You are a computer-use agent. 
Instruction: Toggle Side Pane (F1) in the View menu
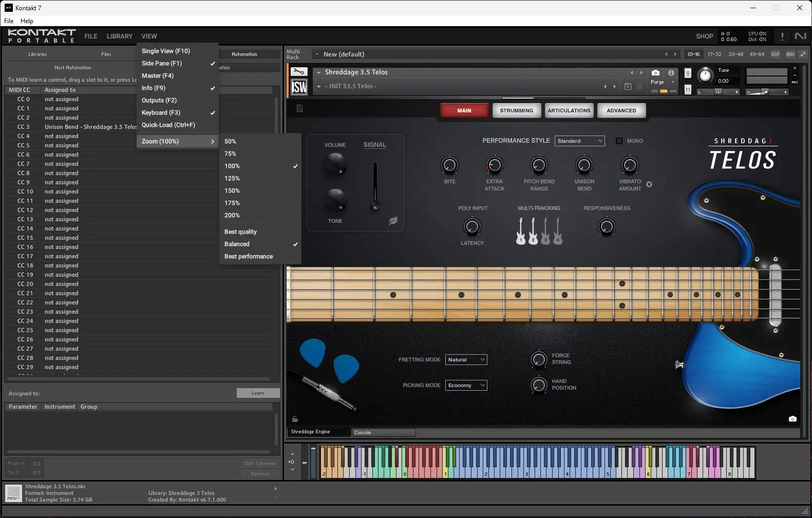pyautogui.click(x=178, y=63)
